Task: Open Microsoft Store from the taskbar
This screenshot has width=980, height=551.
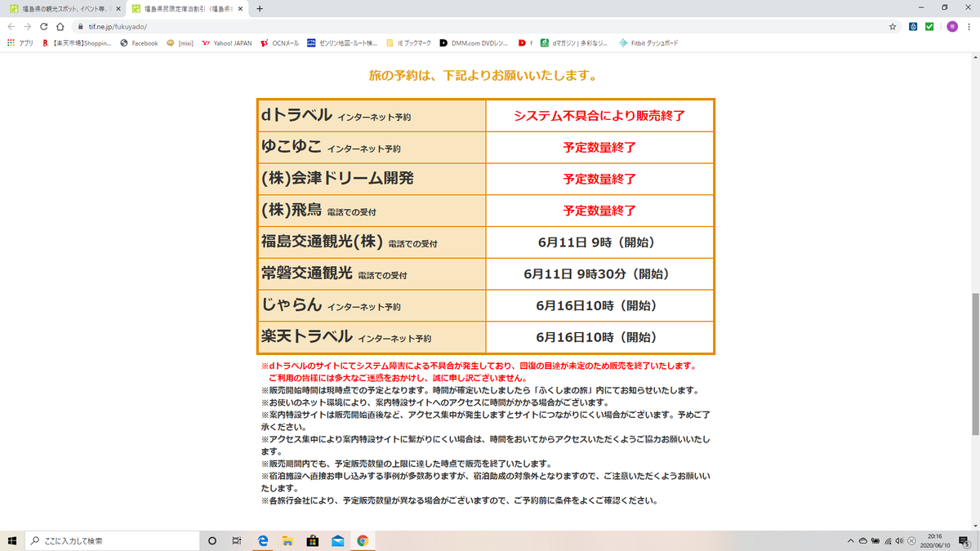Action: (313, 540)
